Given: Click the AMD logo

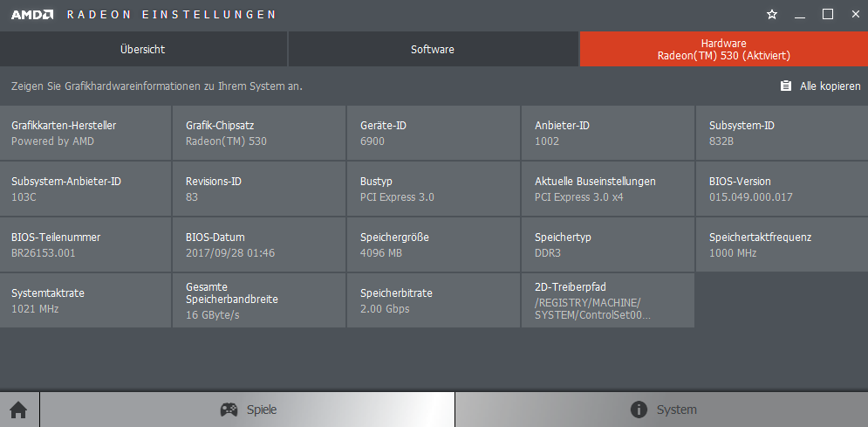Looking at the screenshot, I should click(x=32, y=14).
